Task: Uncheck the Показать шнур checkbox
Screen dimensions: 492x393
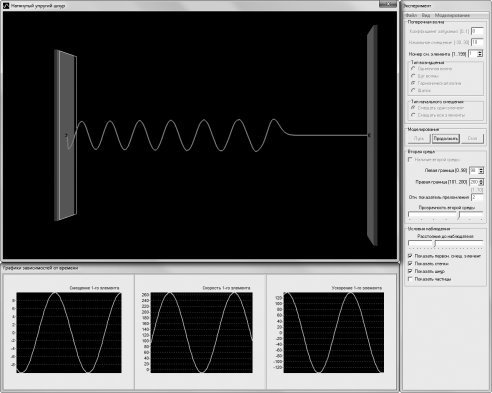Action: coord(410,271)
